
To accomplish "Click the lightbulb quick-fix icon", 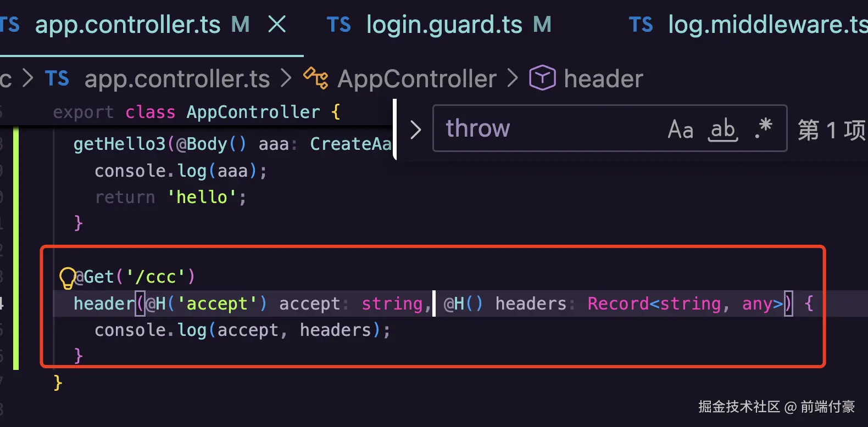I will 67,278.
